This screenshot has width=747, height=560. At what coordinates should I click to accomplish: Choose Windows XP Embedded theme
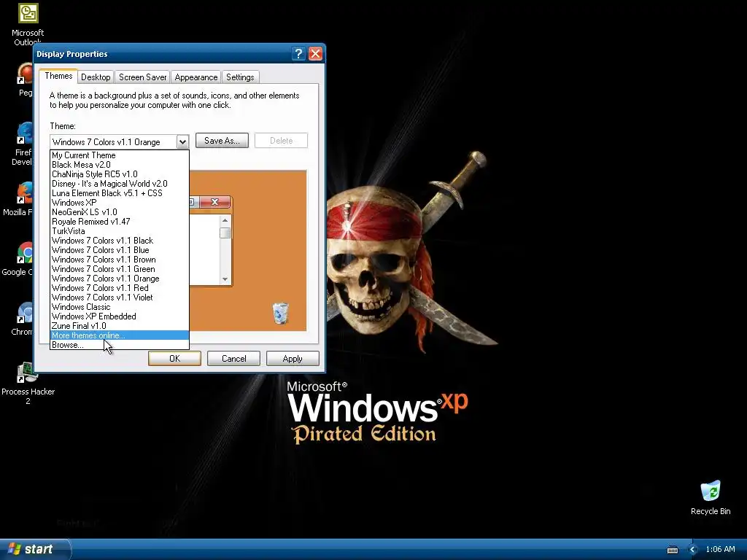120,316
